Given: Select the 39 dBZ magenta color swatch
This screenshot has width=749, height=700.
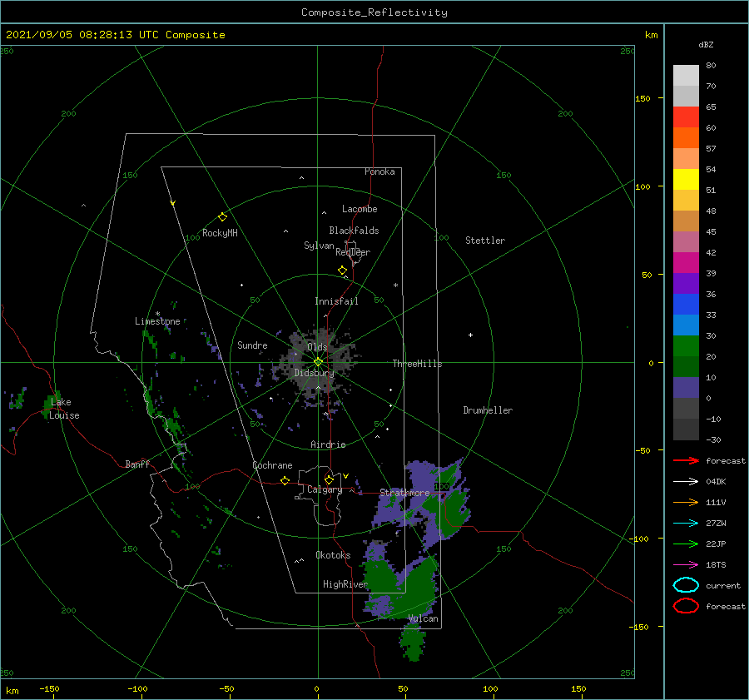Looking at the screenshot, I should pyautogui.click(x=686, y=263).
